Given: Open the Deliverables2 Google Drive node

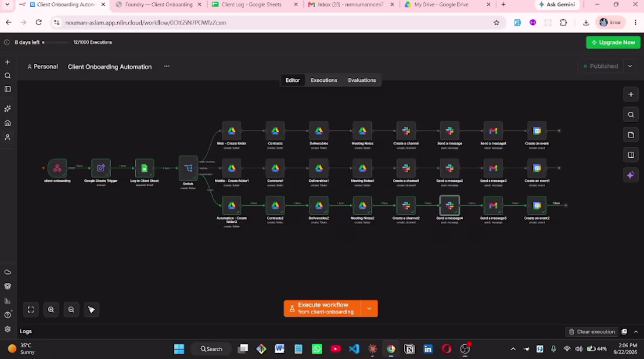Looking at the screenshot, I should point(318,205).
